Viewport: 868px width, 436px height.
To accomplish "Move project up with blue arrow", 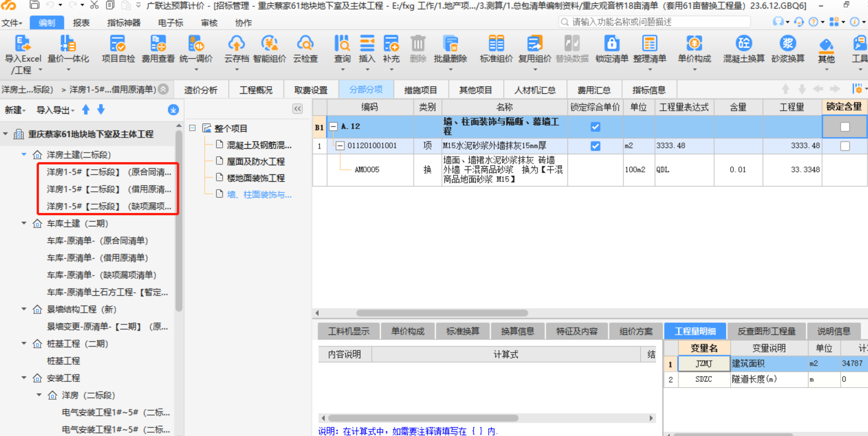I will click(x=86, y=109).
